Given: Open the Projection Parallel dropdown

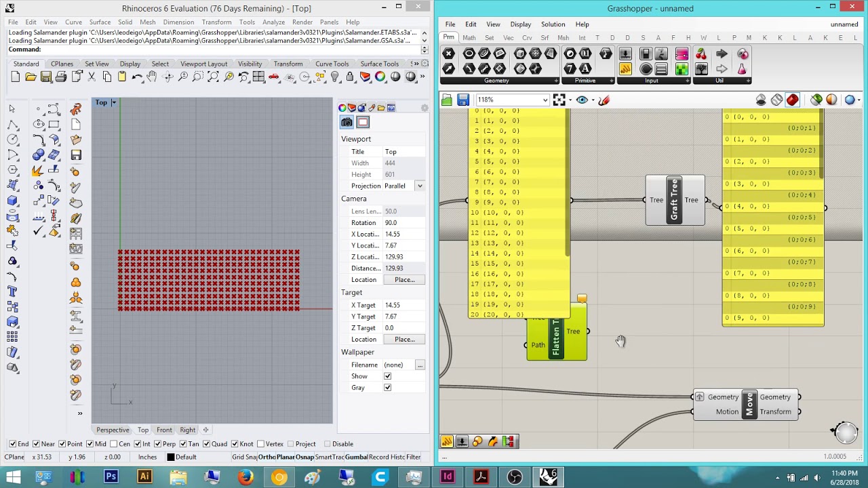Looking at the screenshot, I should 420,186.
